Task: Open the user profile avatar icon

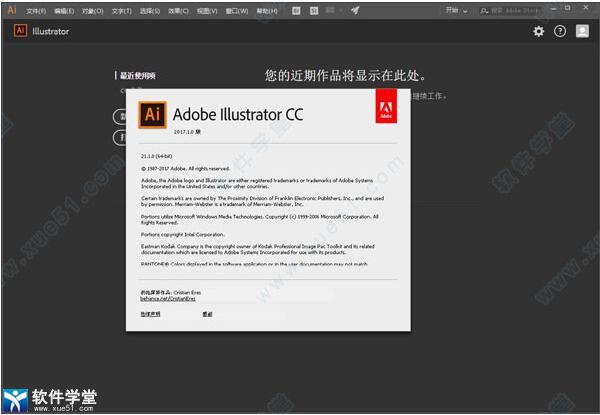Action: tap(582, 31)
